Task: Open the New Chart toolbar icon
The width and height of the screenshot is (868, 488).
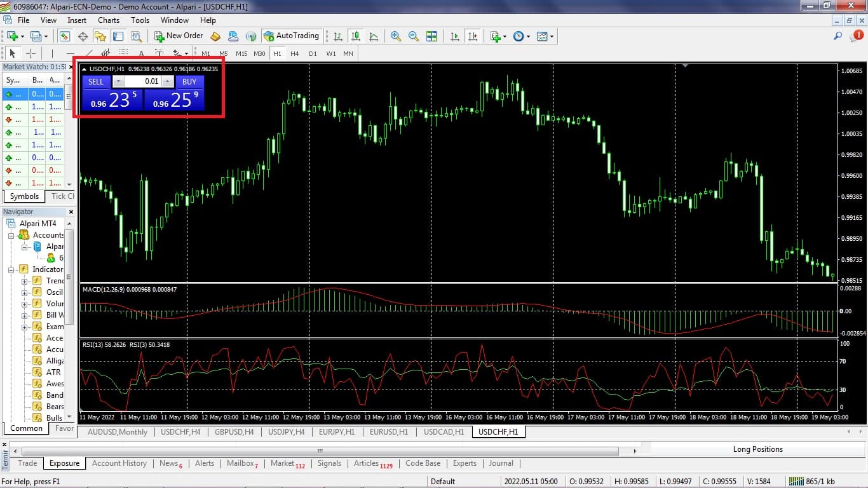Action: tap(12, 36)
